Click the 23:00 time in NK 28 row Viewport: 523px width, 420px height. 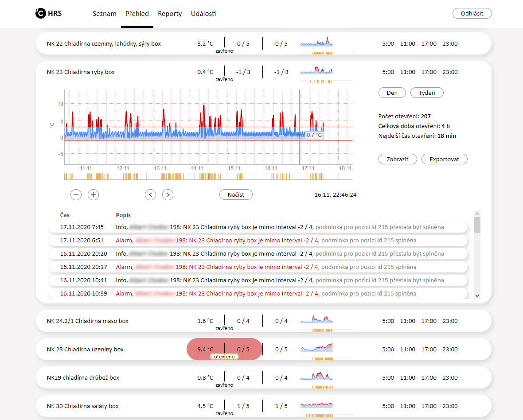450,349
